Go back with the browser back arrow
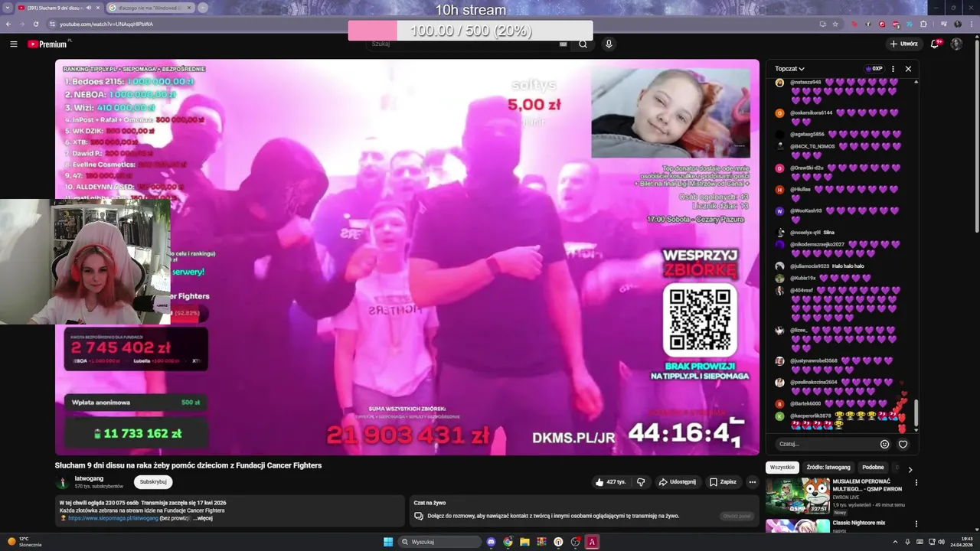 click(8, 24)
